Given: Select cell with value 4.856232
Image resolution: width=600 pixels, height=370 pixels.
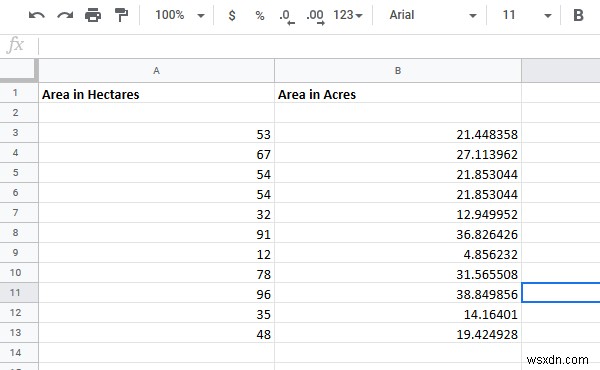Looking at the screenshot, I should point(398,253).
